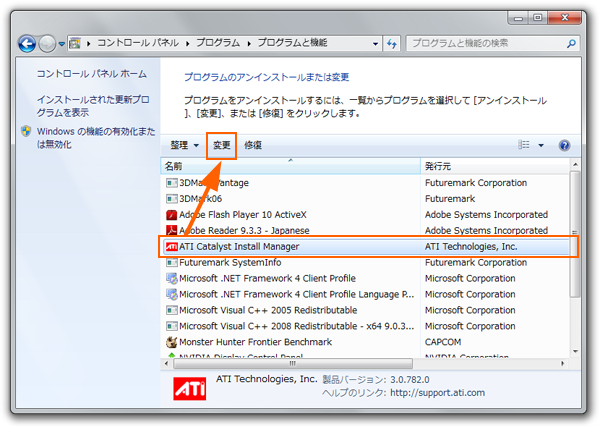Open the help question mark icon
The height and width of the screenshot is (427, 600).
(x=564, y=145)
